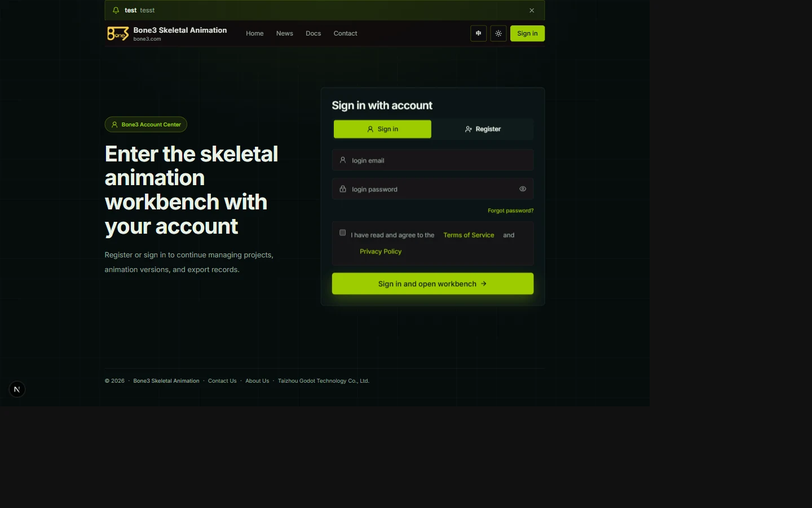Image resolution: width=812 pixels, height=508 pixels.
Task: Click Sign in and open workbench
Action: [433, 284]
